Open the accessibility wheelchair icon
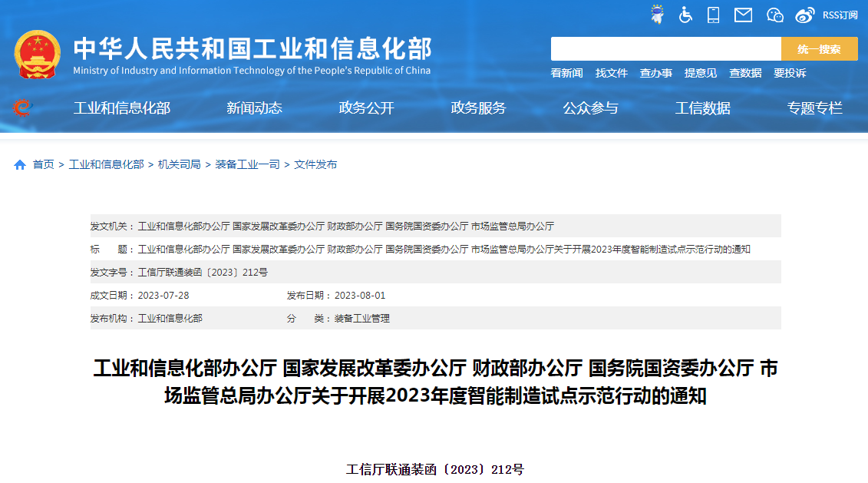 point(685,15)
